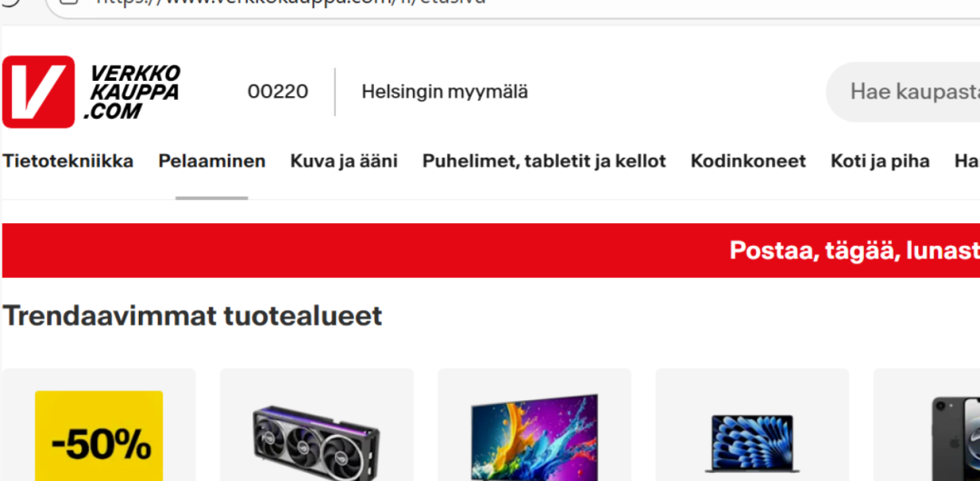Click the Hae kaupasta search field
This screenshot has width=980, height=481.
coord(903,92)
